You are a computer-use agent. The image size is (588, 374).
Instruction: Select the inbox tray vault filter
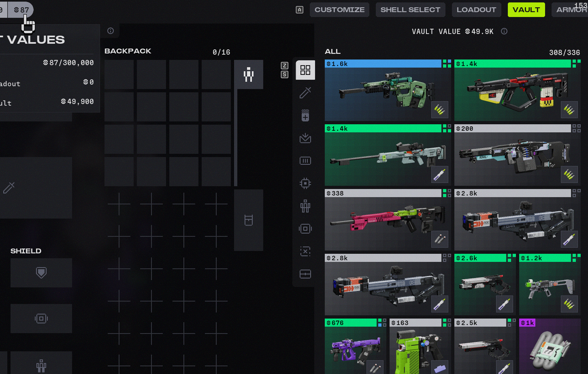[305, 138]
